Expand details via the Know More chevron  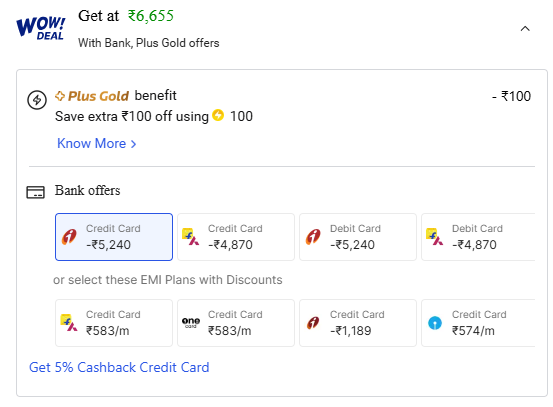tap(133, 144)
